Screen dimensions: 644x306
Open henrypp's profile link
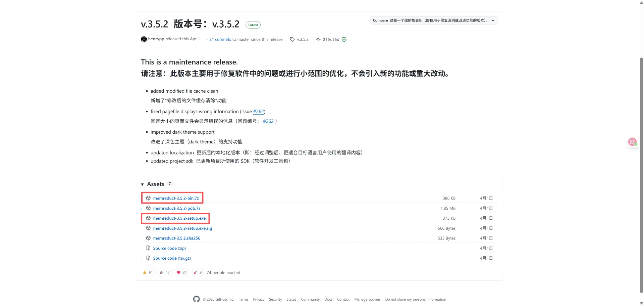(156, 39)
